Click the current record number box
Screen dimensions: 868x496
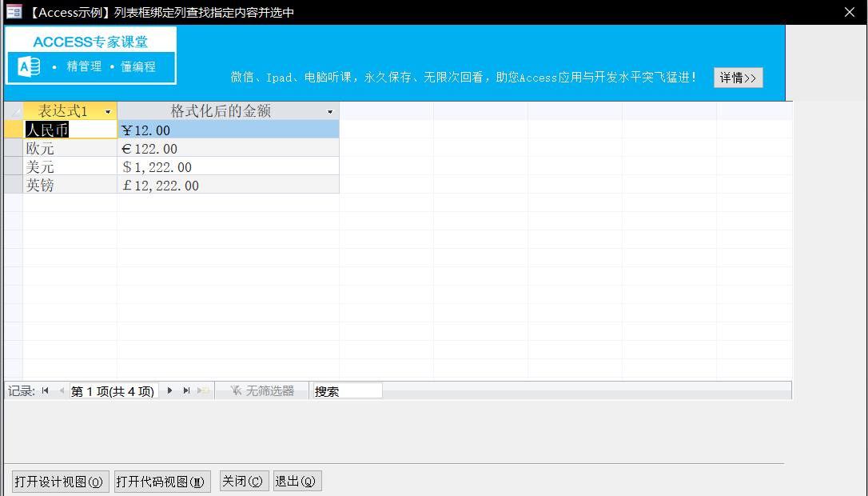coord(113,391)
